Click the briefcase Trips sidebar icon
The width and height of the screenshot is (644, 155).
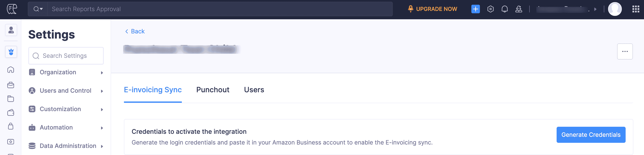11,85
